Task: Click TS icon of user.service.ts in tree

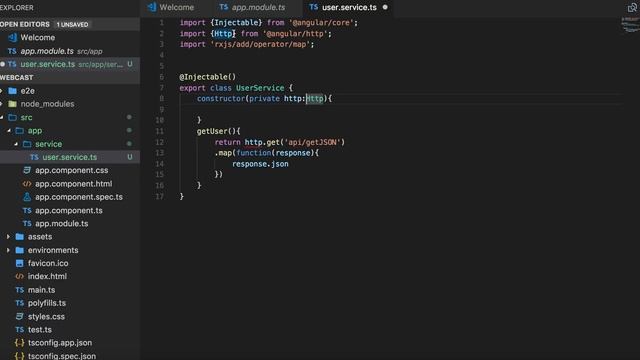Action: (x=34, y=157)
